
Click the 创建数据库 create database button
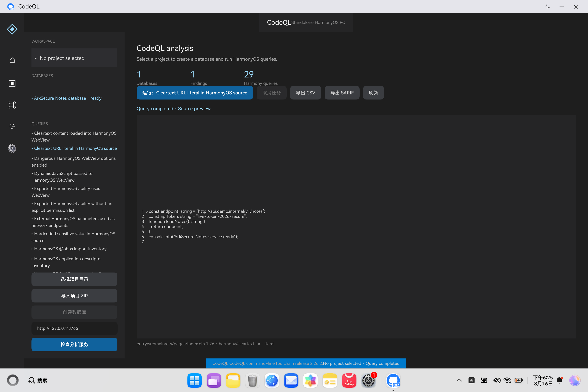coord(74,312)
